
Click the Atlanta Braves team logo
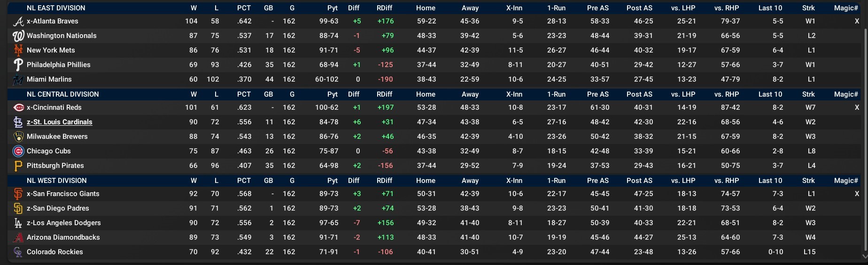(x=18, y=22)
